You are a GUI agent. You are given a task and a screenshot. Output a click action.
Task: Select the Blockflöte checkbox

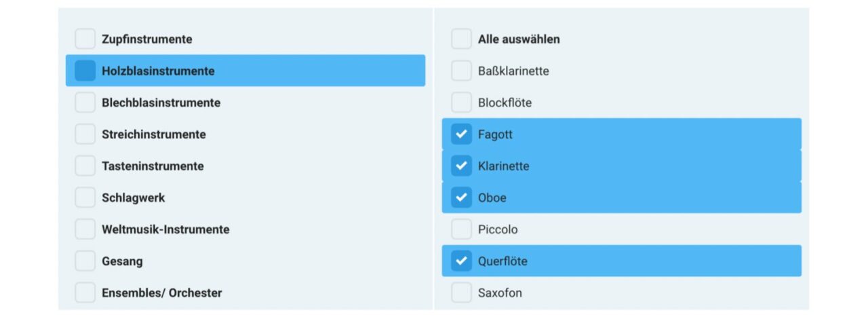pyautogui.click(x=461, y=102)
